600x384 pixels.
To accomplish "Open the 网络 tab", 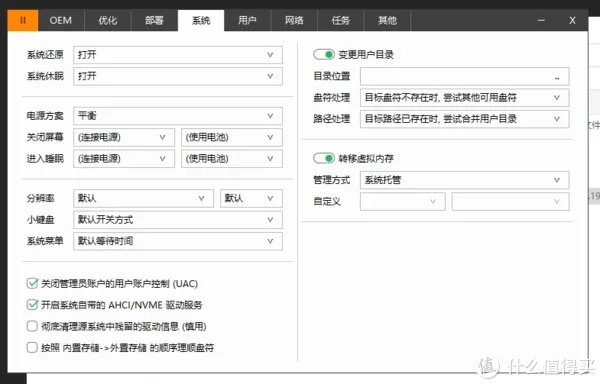I will point(294,20).
